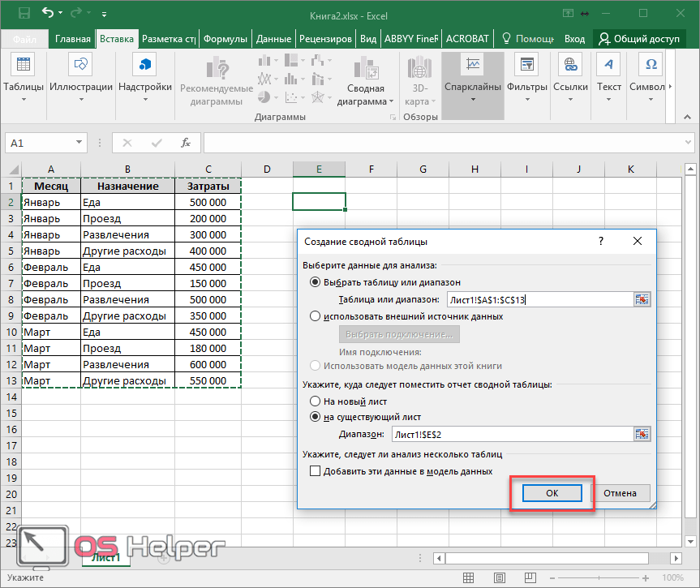The image size is (700, 588).
Task: Select 'использовать внешний источник данных' option
Action: (316, 316)
